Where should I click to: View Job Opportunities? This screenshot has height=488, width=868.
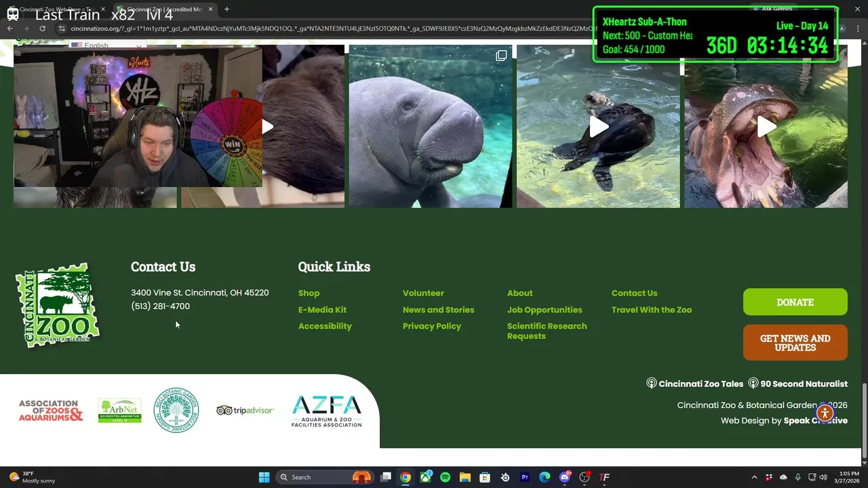pyautogui.click(x=545, y=310)
